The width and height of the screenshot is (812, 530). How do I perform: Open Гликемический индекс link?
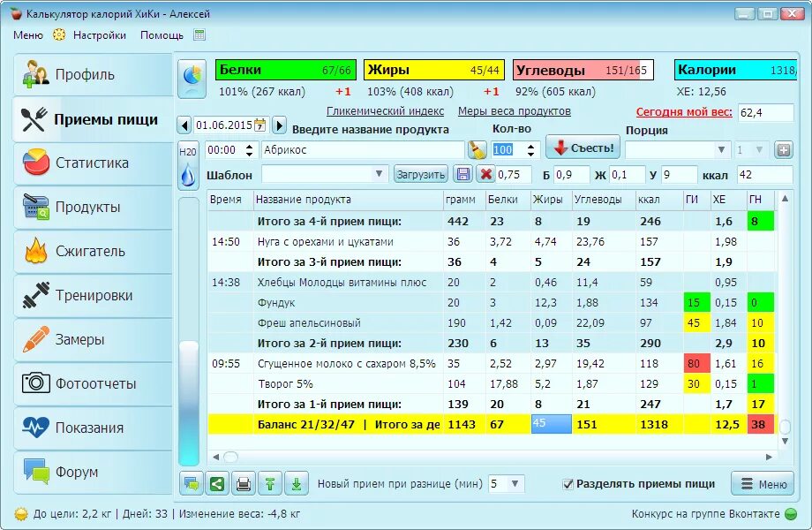pyautogui.click(x=386, y=111)
